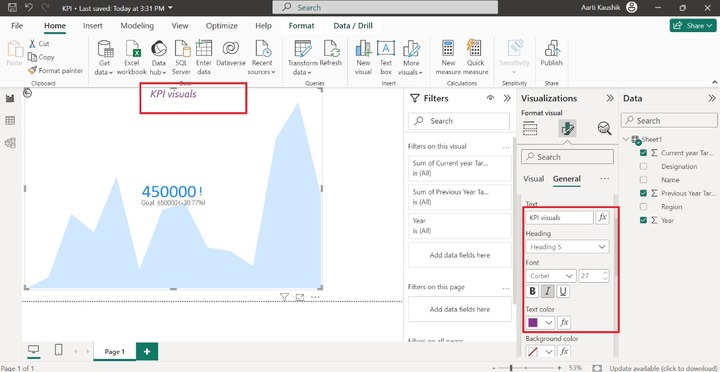The image size is (720, 372).
Task: Toggle Italic for title font
Action: 548,291
